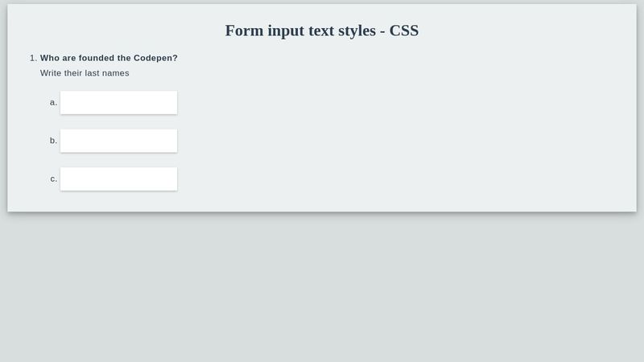Click the 'a.' list marker

(x=53, y=102)
